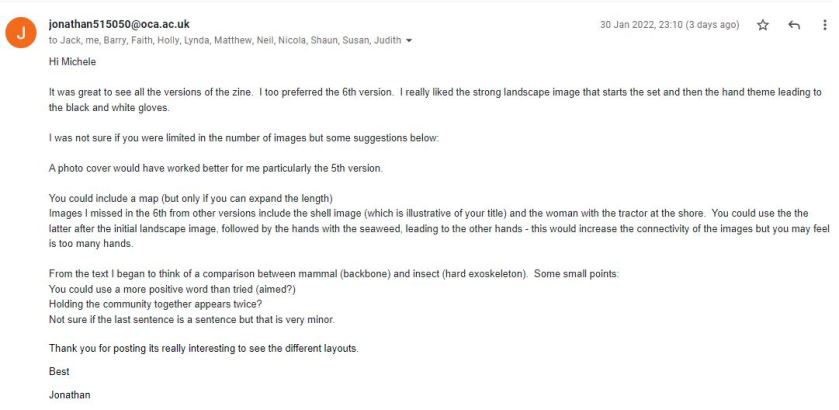This screenshot has width=839, height=410.
Task: Star this email from Jonathan
Action: (x=763, y=25)
